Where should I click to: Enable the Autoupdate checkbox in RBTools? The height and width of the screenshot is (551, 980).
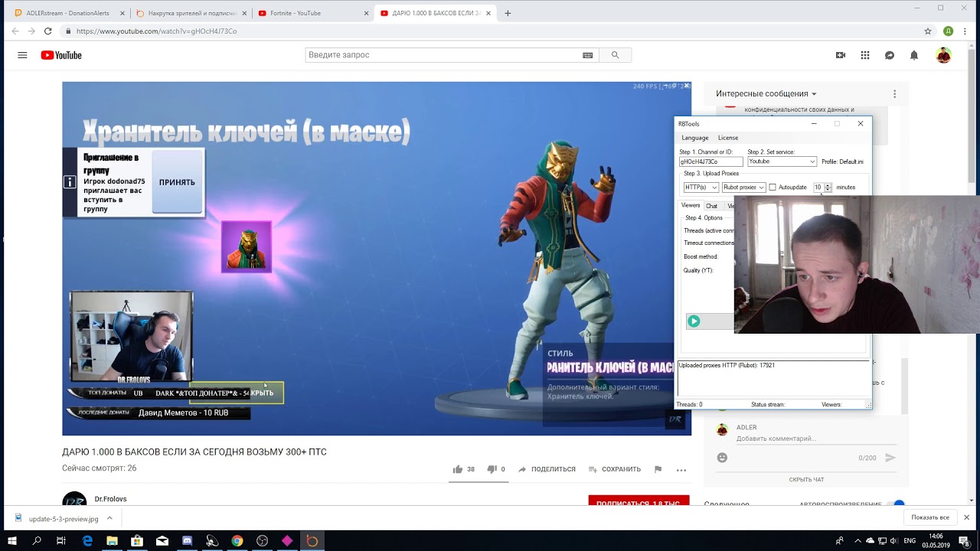pyautogui.click(x=773, y=187)
